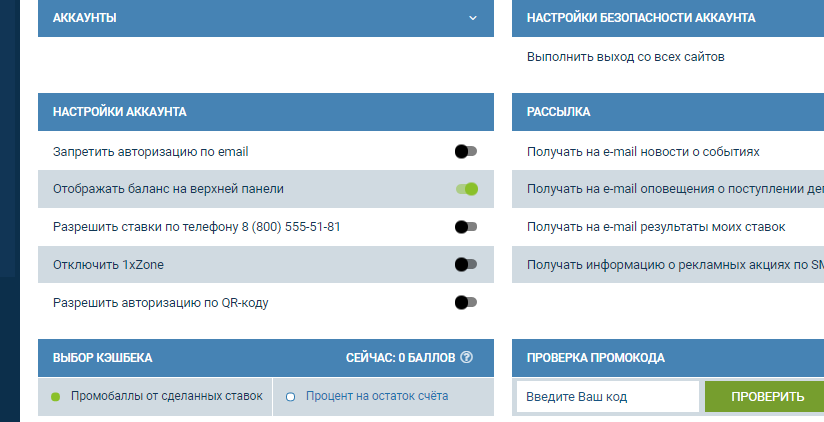
Task: Click Получать на e-mail новости о событиях
Action: coord(643,152)
